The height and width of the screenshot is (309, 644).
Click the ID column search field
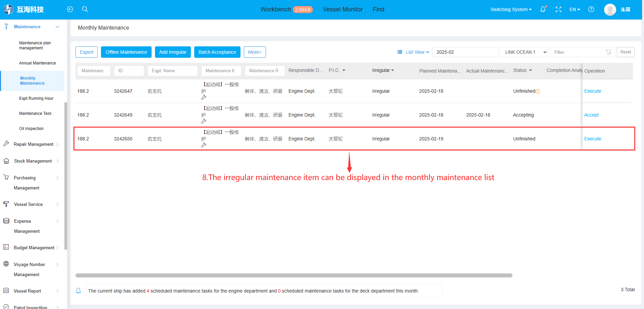coord(129,71)
